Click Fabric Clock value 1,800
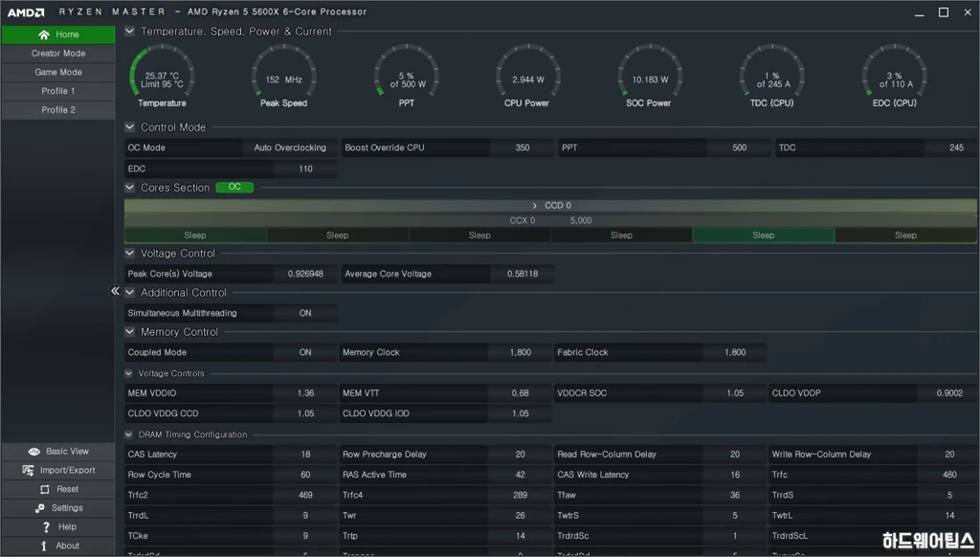Image resolution: width=980 pixels, height=557 pixels. (735, 352)
